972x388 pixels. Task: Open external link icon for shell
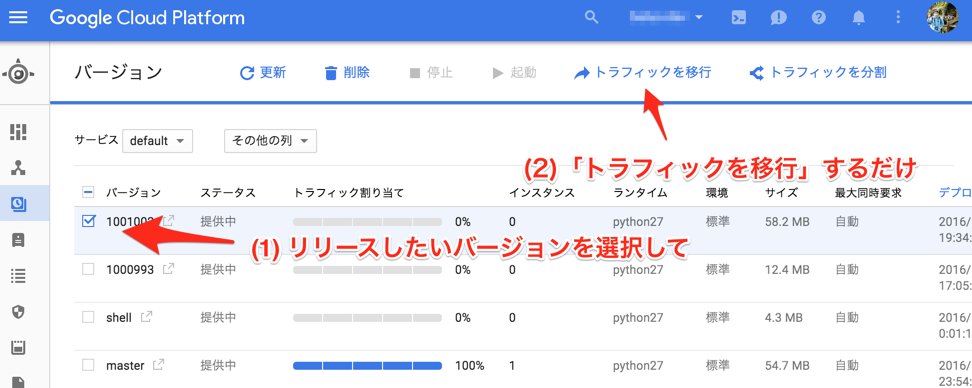click(x=146, y=317)
